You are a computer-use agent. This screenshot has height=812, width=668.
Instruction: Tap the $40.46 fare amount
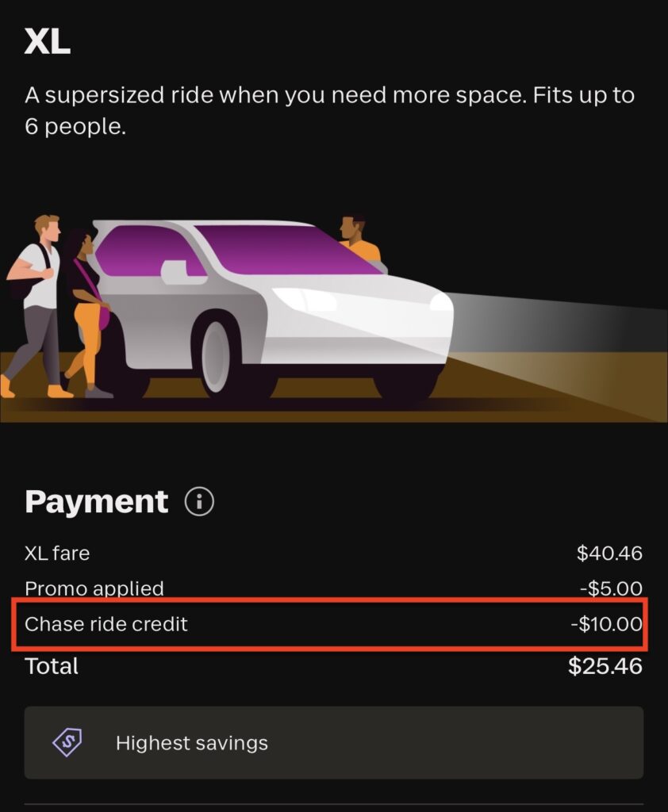coord(608,553)
